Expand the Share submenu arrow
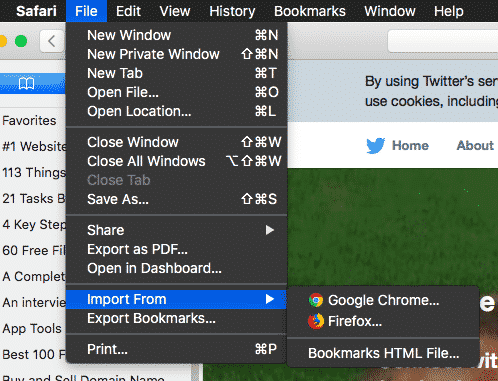498x381 pixels. [270, 230]
